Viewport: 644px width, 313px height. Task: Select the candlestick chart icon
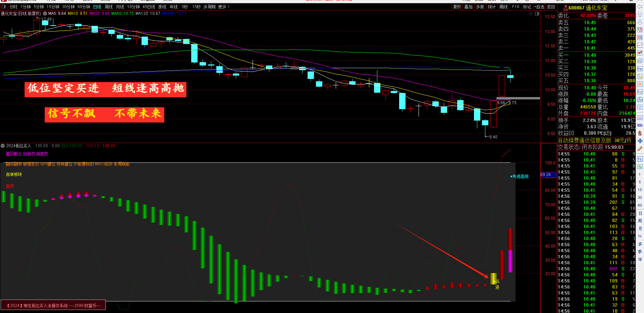[x=640, y=53]
